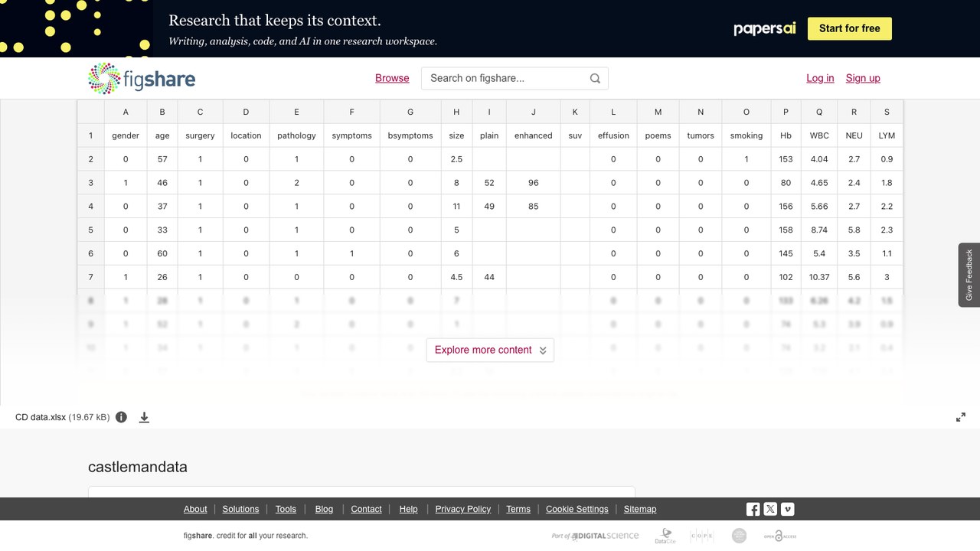Image resolution: width=980 pixels, height=551 pixels.
Task: Open the Sitemap footer link
Action: 640,509
